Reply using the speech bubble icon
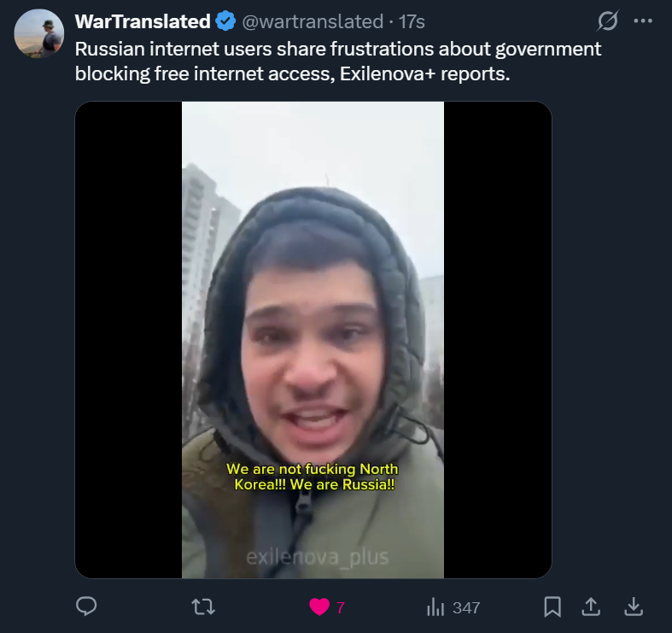 click(86, 607)
